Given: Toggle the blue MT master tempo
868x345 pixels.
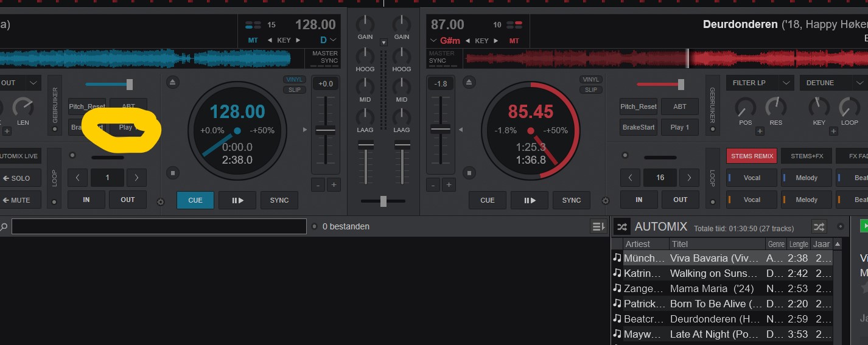Looking at the screenshot, I should [253, 40].
